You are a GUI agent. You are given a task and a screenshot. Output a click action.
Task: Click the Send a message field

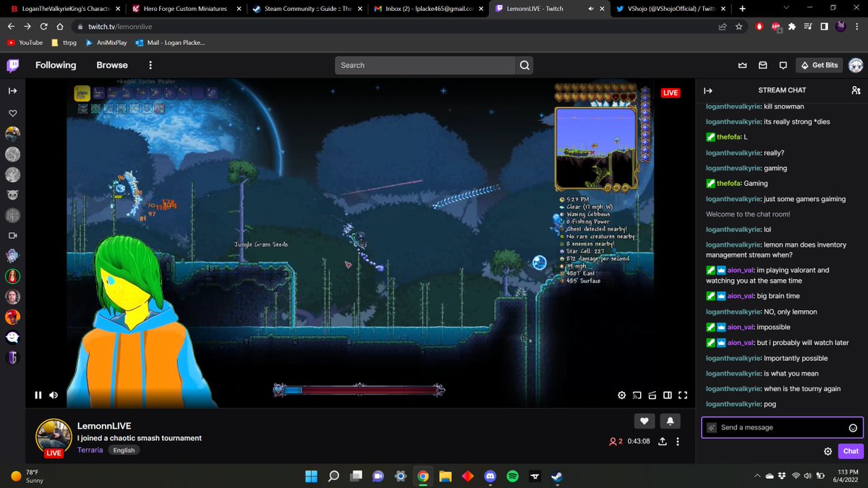783,427
